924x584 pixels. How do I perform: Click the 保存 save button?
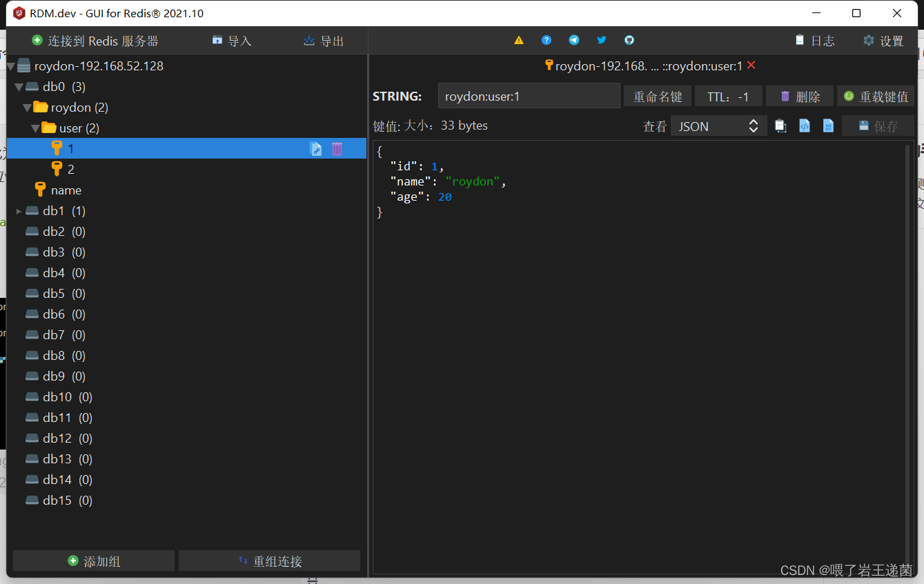point(878,126)
